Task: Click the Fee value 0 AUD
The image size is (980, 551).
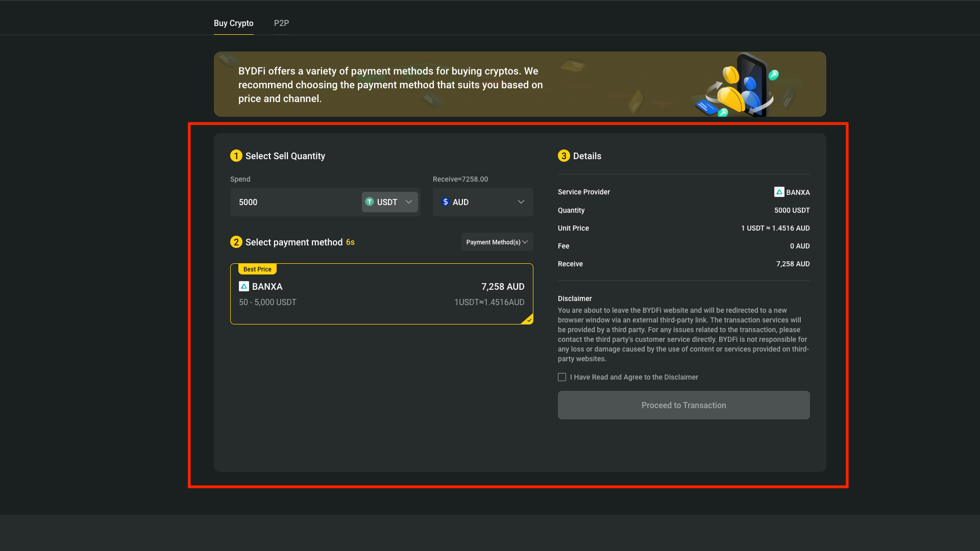Action: point(800,246)
